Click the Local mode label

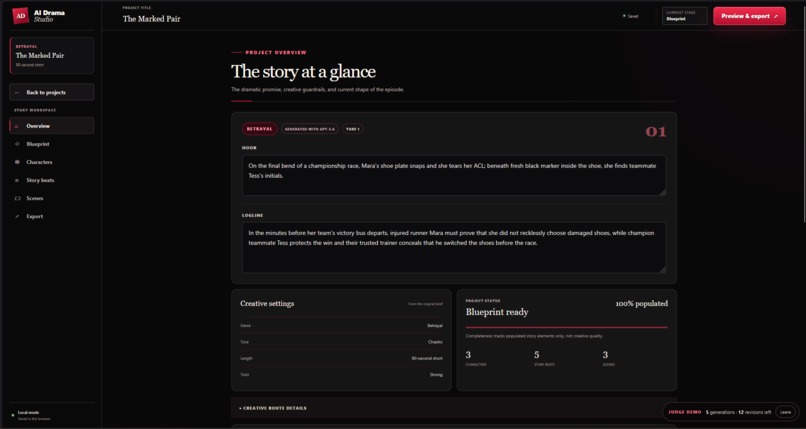click(x=28, y=413)
